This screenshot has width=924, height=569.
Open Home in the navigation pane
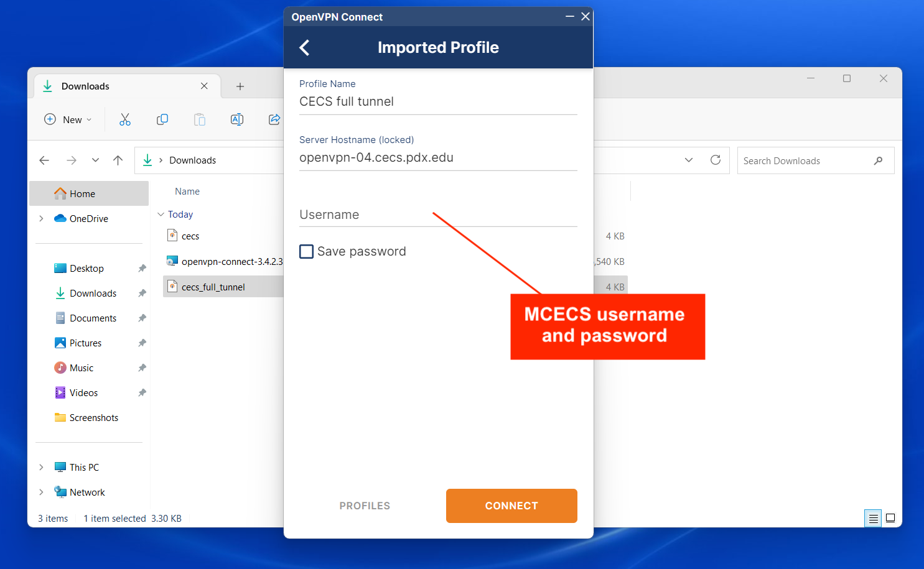click(x=89, y=193)
